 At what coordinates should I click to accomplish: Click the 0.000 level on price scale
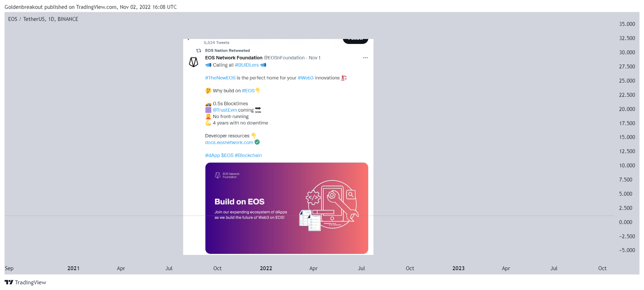tap(626, 222)
